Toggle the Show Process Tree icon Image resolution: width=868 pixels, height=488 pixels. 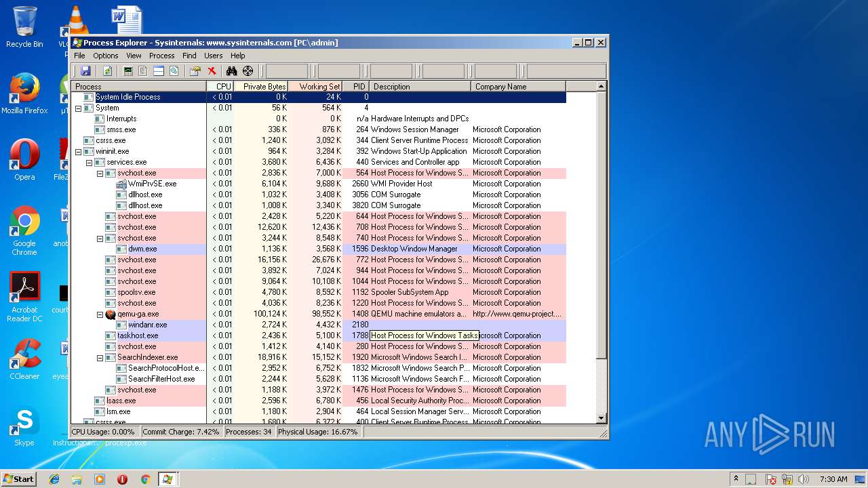tap(143, 71)
